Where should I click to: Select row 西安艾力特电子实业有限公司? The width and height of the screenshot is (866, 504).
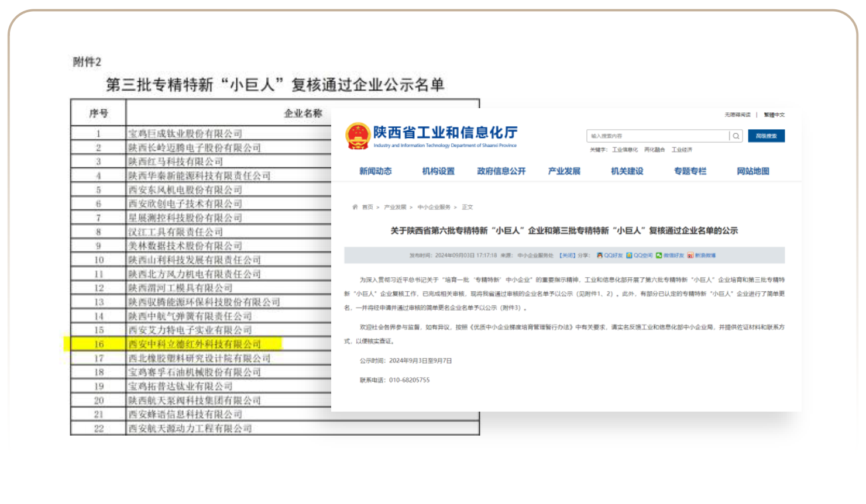tap(190, 330)
